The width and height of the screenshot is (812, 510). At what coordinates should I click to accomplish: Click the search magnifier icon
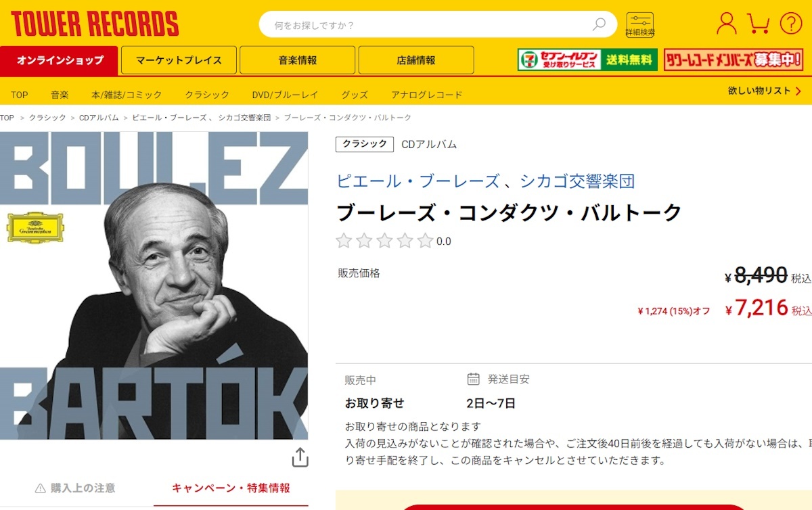pos(599,24)
